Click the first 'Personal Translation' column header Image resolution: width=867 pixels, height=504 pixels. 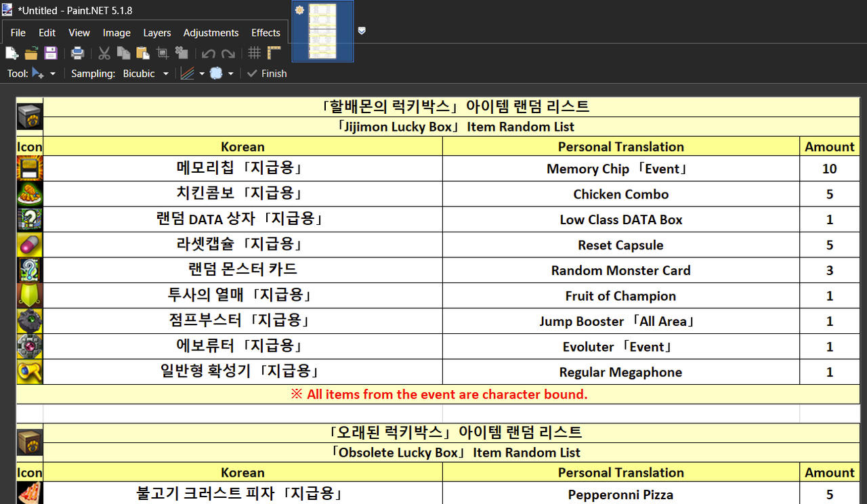621,146
